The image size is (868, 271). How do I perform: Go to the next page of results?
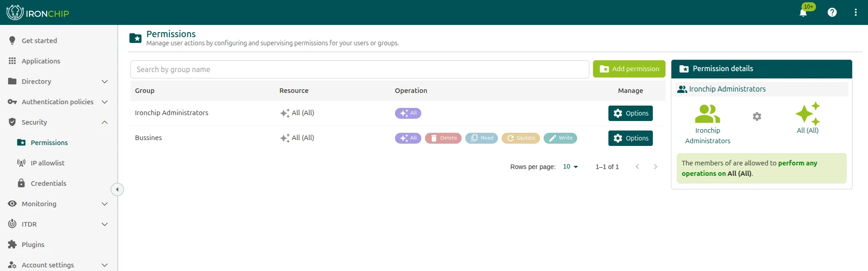point(656,167)
